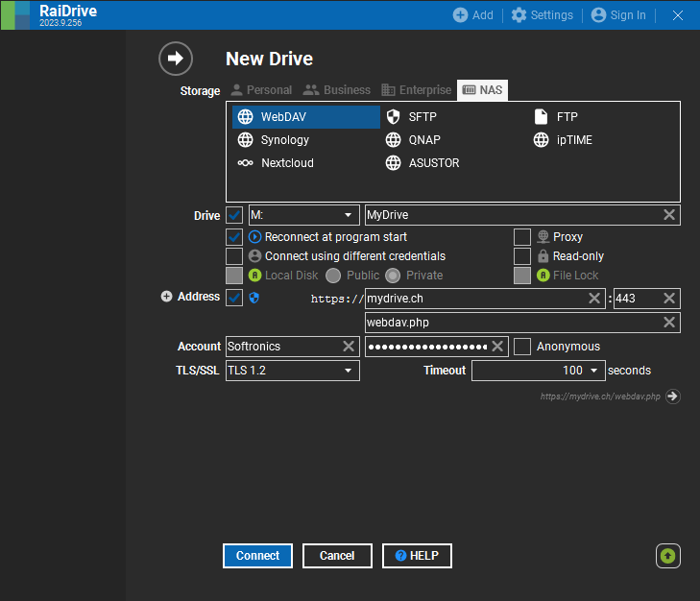Click the plus icon beside Address

click(x=166, y=297)
